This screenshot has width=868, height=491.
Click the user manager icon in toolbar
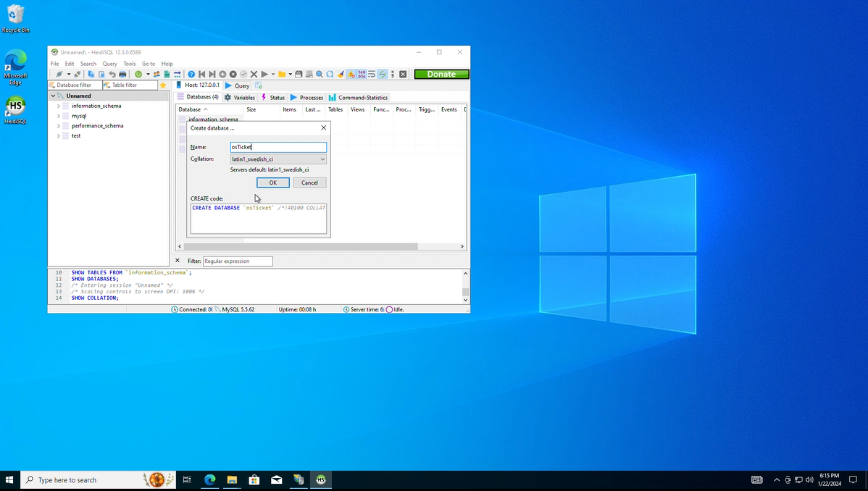[157, 74]
